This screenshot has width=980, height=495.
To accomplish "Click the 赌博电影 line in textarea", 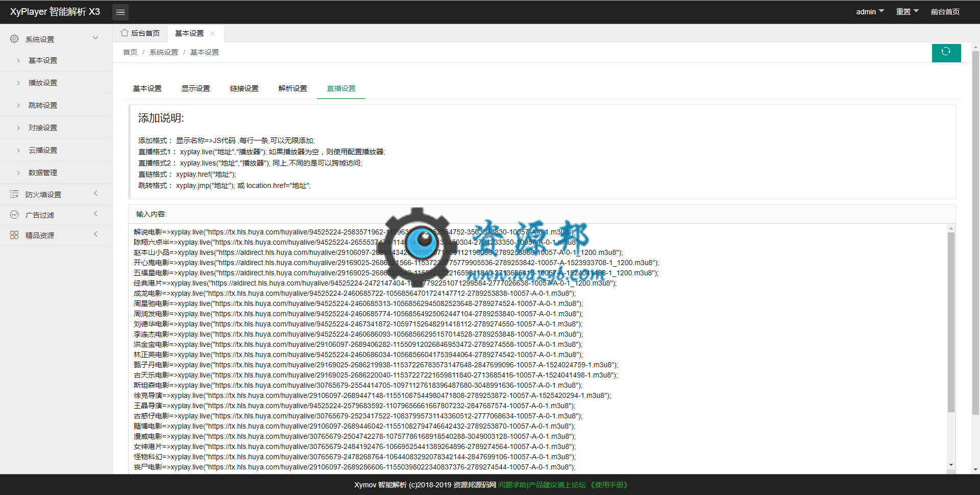I will pyautogui.click(x=355, y=426).
